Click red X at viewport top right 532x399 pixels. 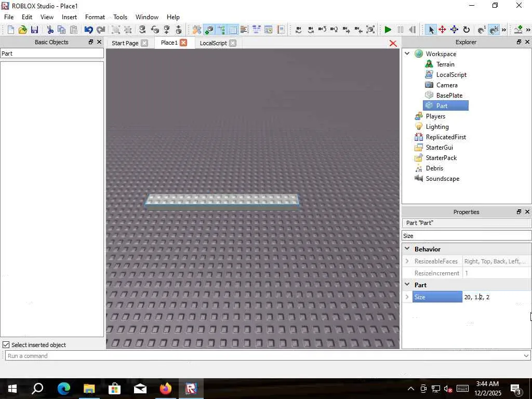tap(393, 44)
